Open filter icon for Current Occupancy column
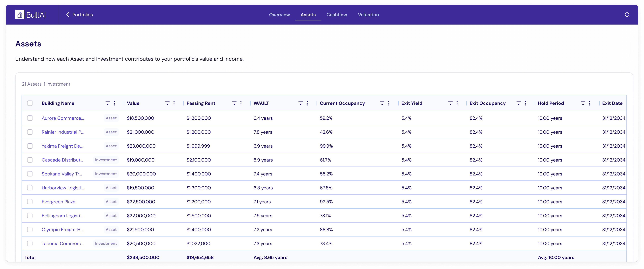This screenshot has height=269, width=644. 382,103
